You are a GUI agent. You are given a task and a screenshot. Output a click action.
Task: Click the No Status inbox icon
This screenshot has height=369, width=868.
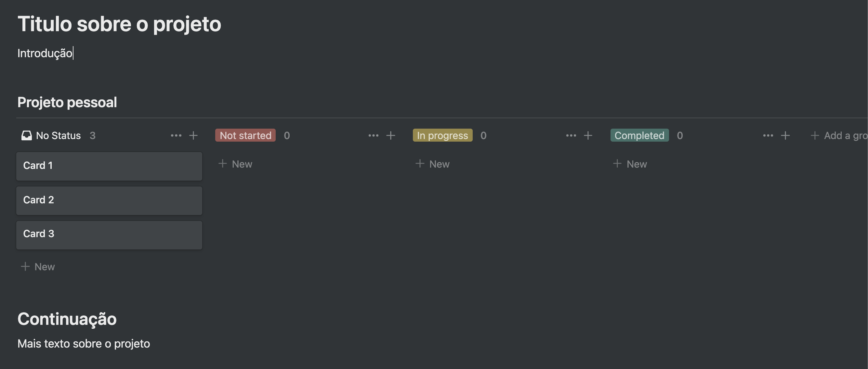click(x=27, y=135)
